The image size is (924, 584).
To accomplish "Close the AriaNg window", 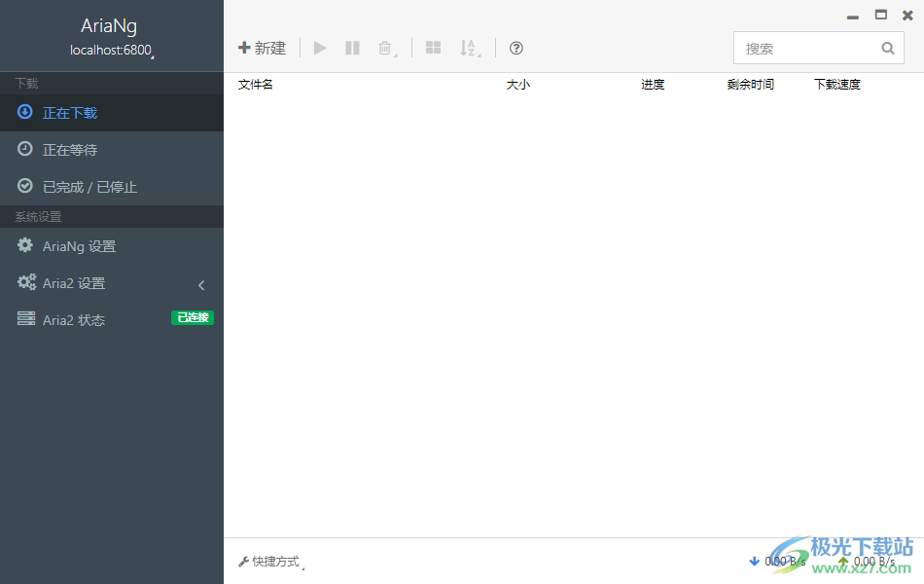I will click(x=907, y=16).
